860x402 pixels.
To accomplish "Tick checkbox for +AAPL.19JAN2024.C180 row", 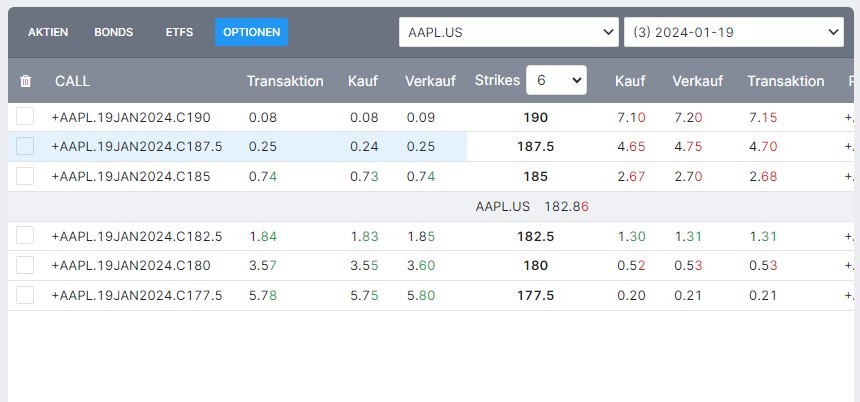I will click(x=25, y=265).
